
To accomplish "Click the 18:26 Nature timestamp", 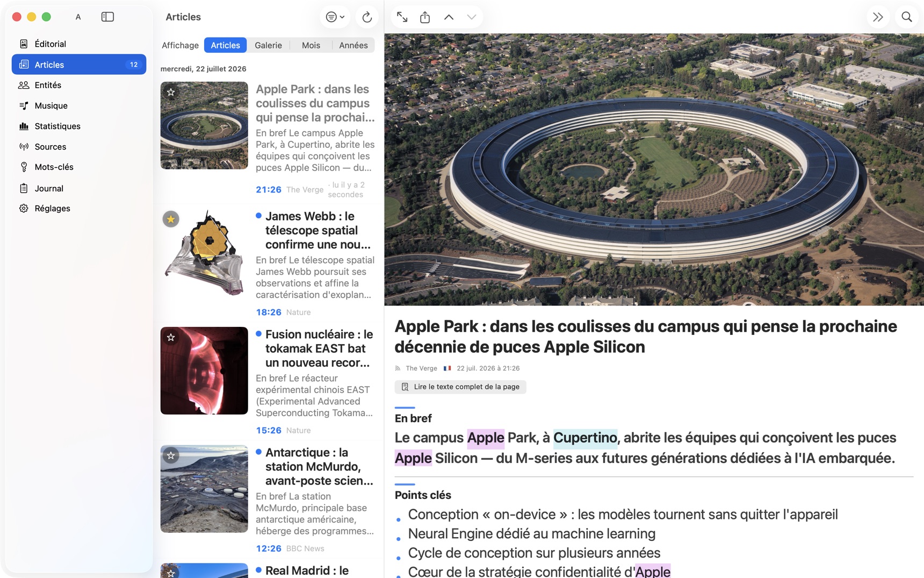I will 269,312.
